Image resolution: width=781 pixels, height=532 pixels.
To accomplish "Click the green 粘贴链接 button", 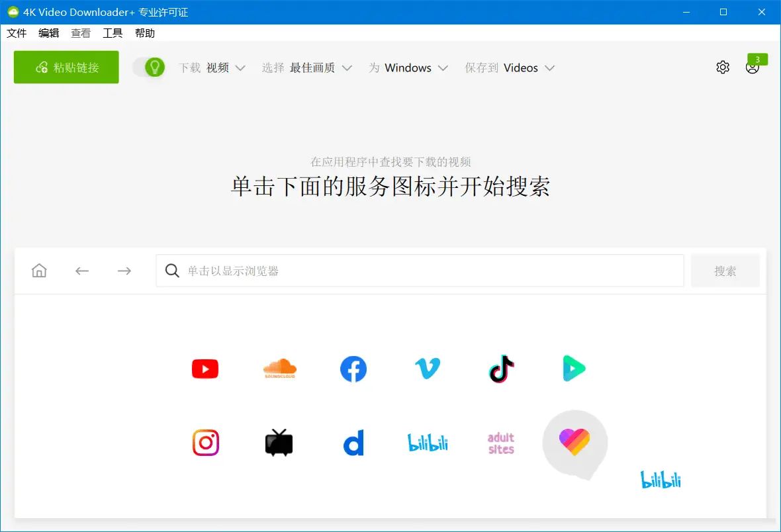I will point(66,67).
